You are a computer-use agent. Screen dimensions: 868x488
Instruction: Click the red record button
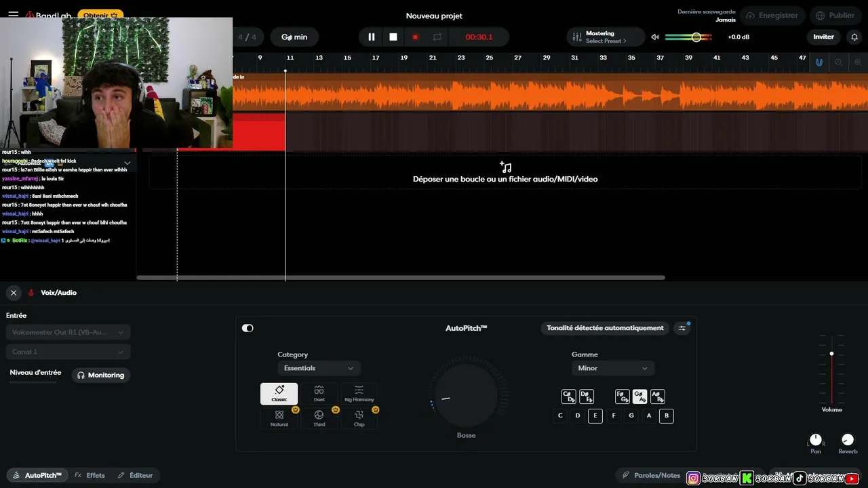(415, 37)
